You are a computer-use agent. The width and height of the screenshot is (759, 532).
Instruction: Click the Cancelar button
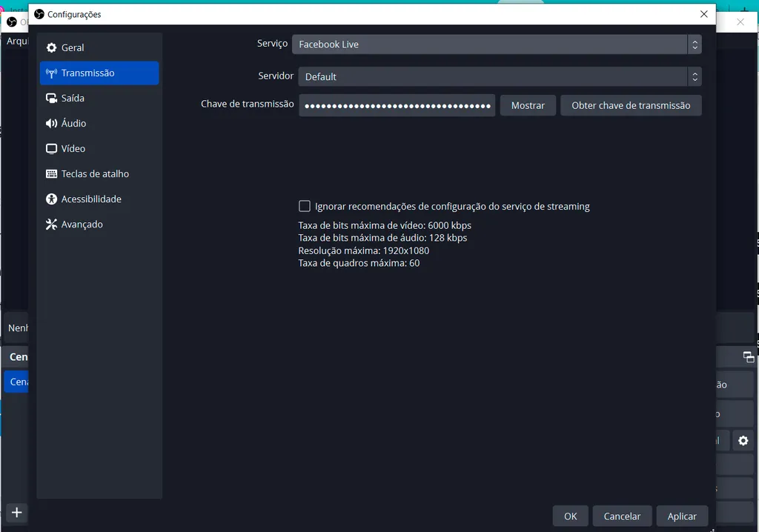pyautogui.click(x=622, y=516)
